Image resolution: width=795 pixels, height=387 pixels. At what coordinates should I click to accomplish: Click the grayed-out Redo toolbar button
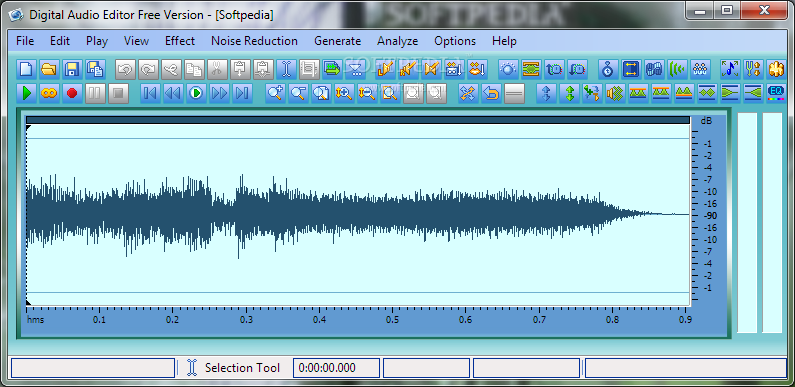click(148, 69)
